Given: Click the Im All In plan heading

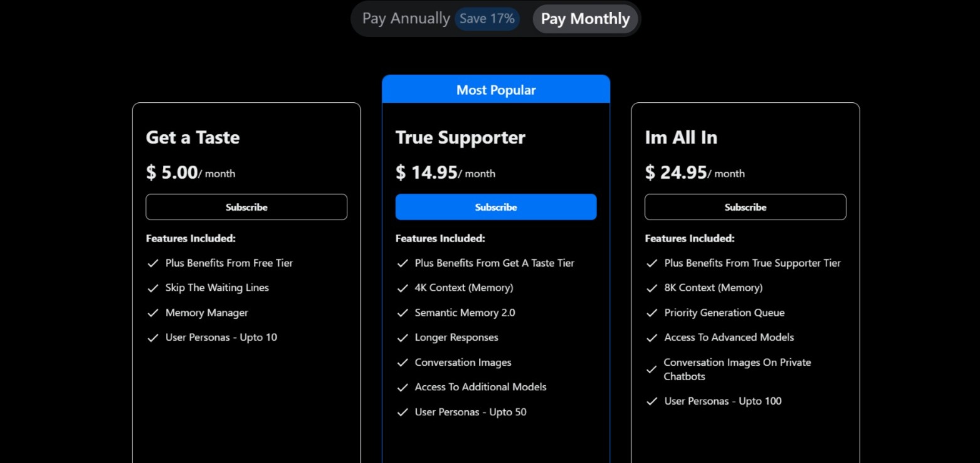Looking at the screenshot, I should pyautogui.click(x=681, y=137).
